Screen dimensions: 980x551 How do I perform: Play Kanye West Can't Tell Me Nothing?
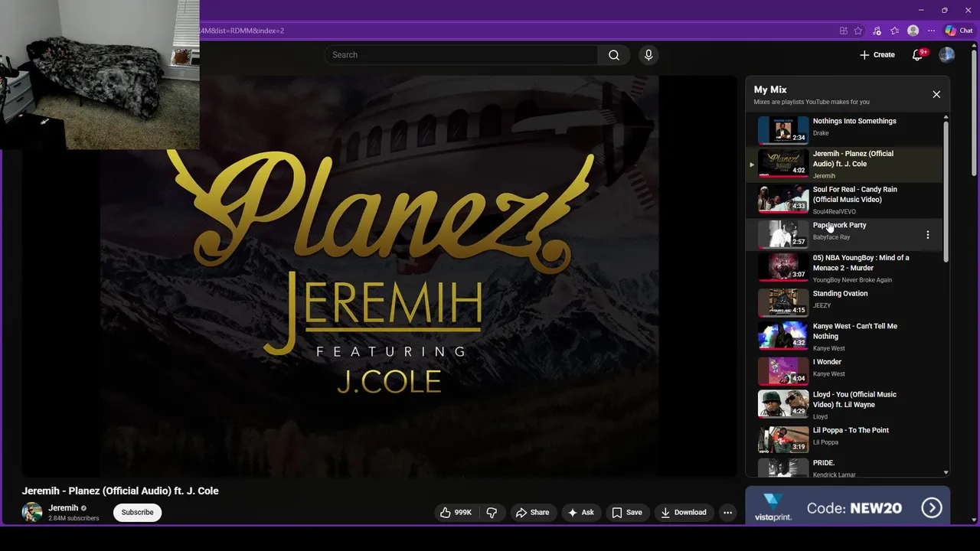tap(845, 337)
